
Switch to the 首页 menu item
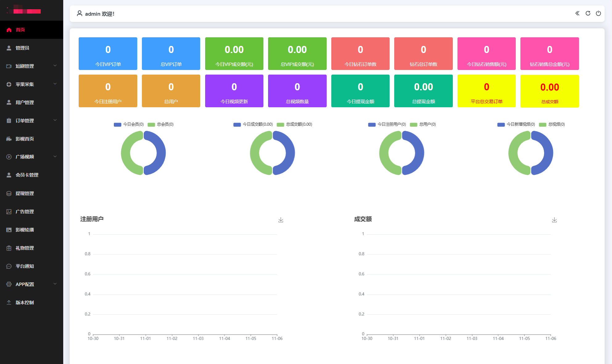tap(20, 30)
